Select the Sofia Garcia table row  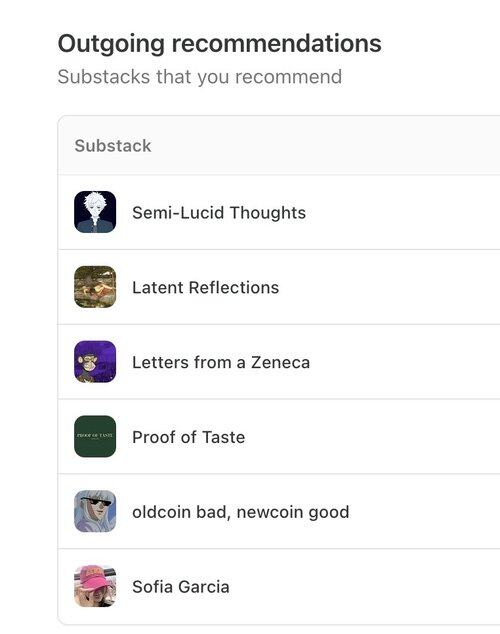(279, 586)
